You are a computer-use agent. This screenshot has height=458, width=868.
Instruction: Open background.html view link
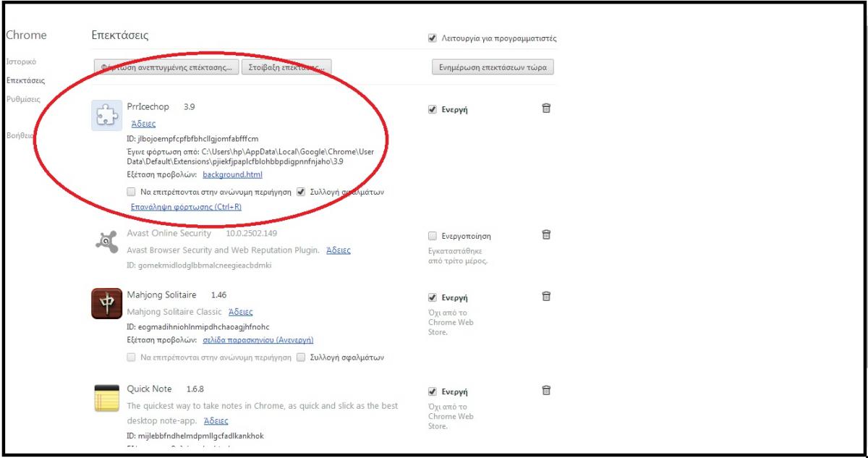[x=232, y=174]
